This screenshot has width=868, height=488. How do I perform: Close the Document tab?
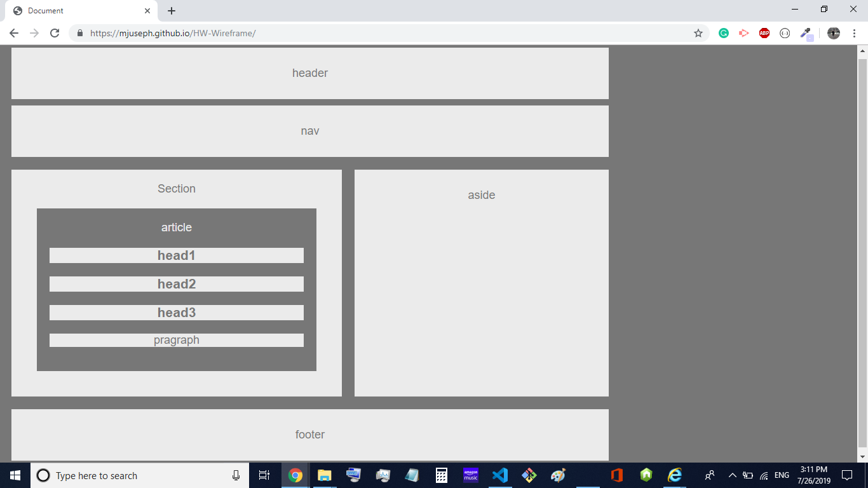(x=147, y=11)
